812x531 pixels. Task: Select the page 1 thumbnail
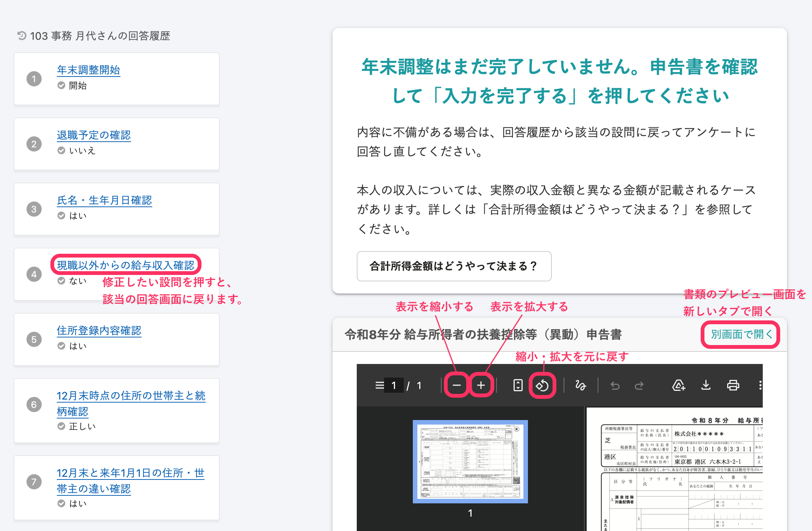pyautogui.click(x=470, y=462)
